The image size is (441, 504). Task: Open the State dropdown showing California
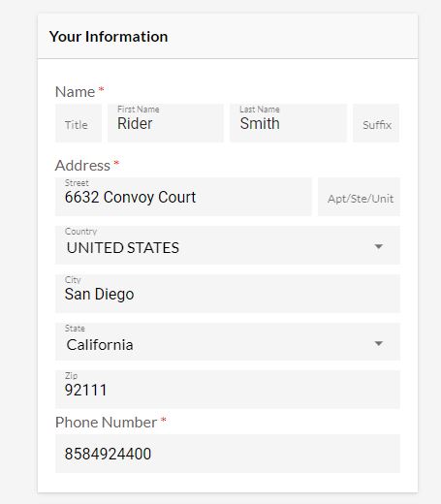228,342
